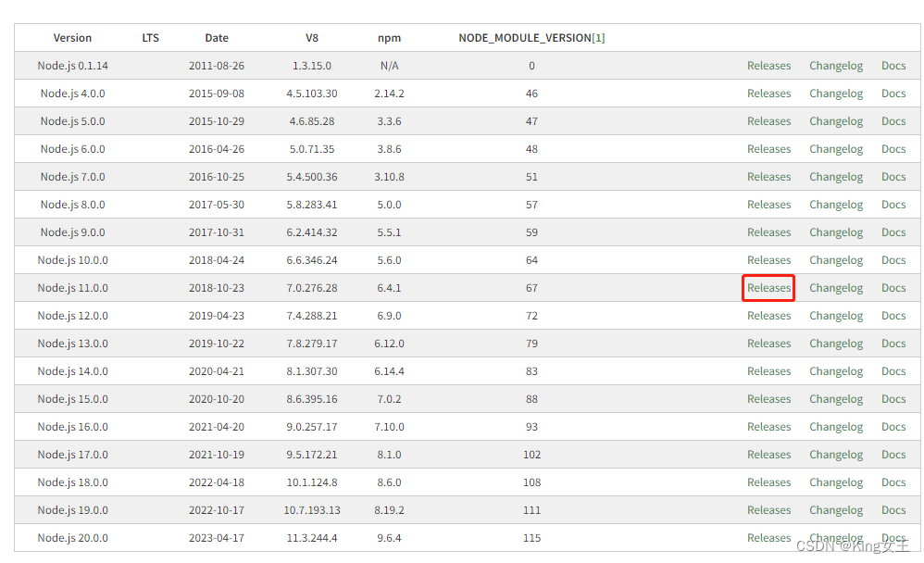View Changelog for Node.js 9.0.0
The width and height of the screenshot is (924, 563).
coord(836,231)
